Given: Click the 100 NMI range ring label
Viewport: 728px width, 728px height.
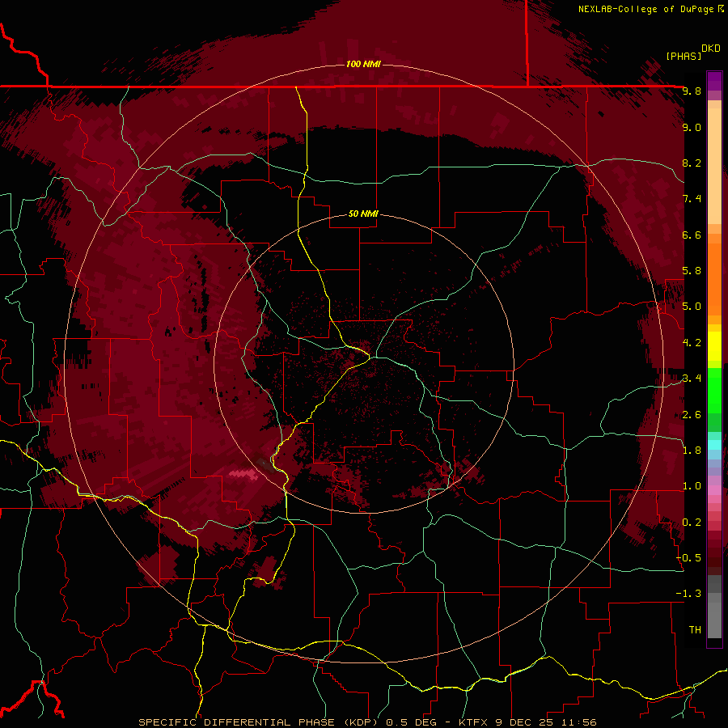Looking at the screenshot, I should [x=363, y=64].
